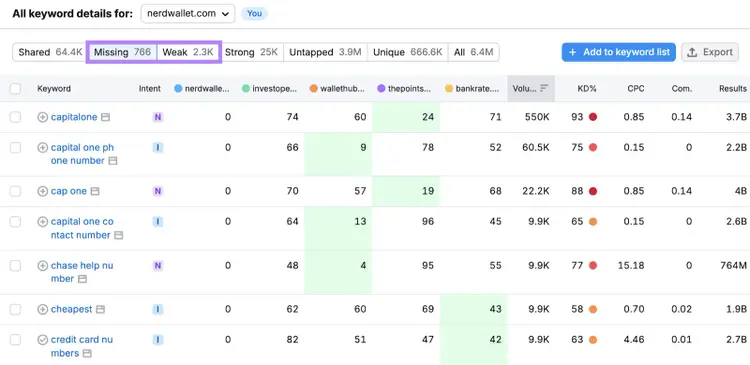This screenshot has height=365, width=750.
Task: Click the 15.18 CPC value
Action: (x=631, y=265)
